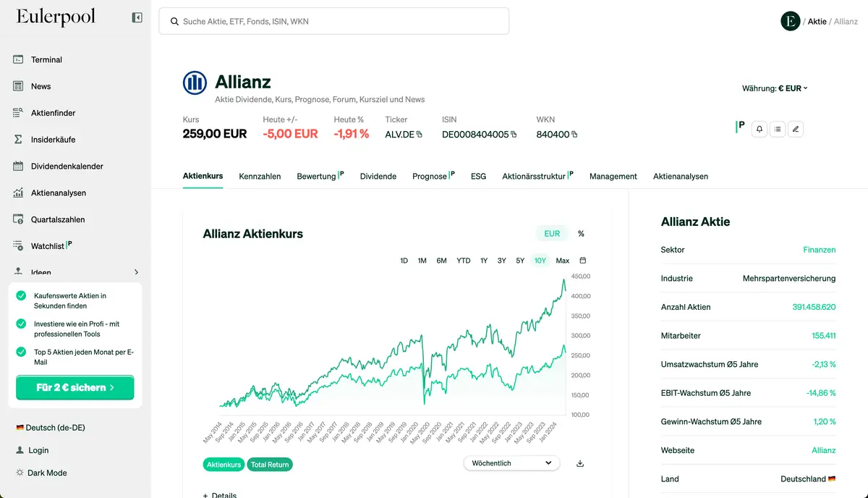This screenshot has width=868, height=498.
Task: Open the Dividende tab
Action: (378, 176)
